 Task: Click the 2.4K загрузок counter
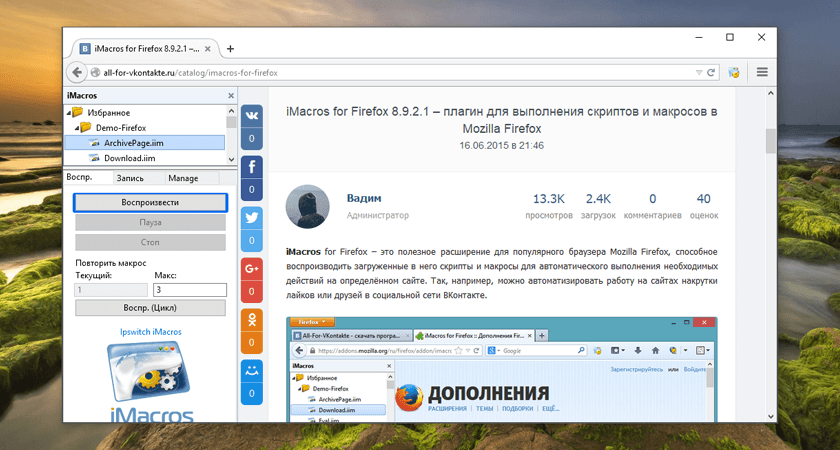(x=598, y=206)
